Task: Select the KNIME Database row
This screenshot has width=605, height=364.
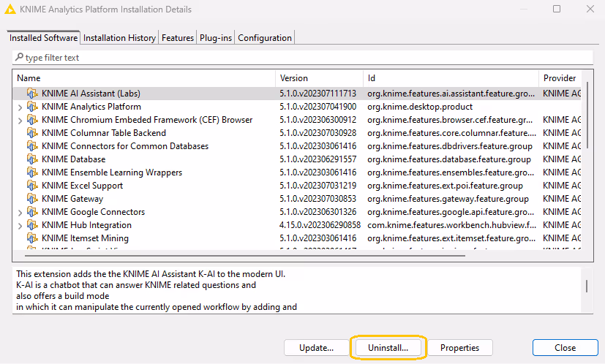Action: click(297, 159)
